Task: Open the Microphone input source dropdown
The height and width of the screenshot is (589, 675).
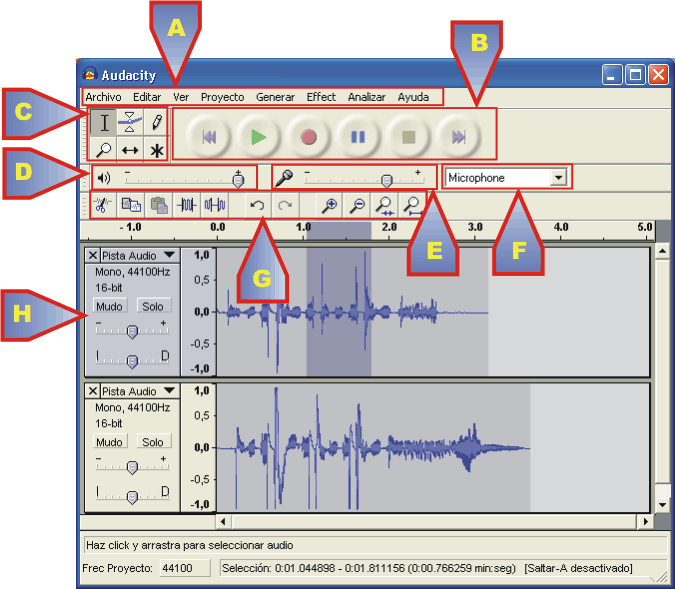Action: coord(558,178)
